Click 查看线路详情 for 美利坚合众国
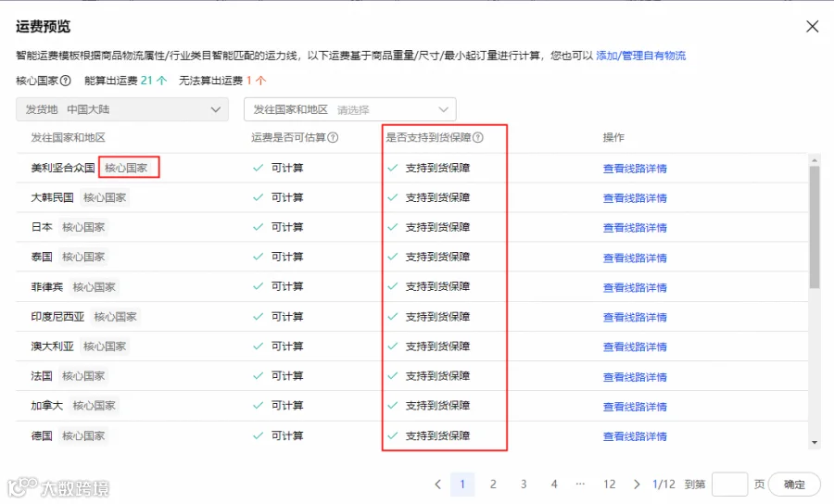This screenshot has width=834, height=504. (x=635, y=169)
